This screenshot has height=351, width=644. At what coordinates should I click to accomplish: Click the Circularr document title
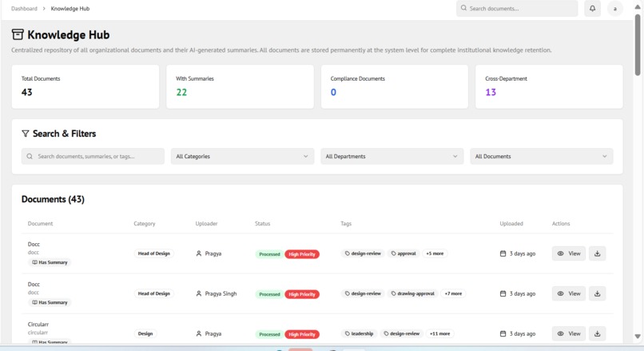tap(38, 325)
